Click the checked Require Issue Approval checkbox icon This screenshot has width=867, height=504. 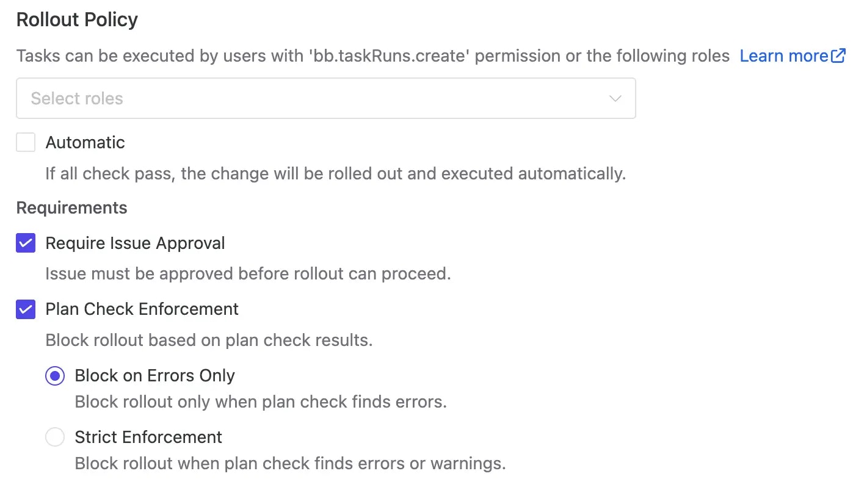(25, 243)
